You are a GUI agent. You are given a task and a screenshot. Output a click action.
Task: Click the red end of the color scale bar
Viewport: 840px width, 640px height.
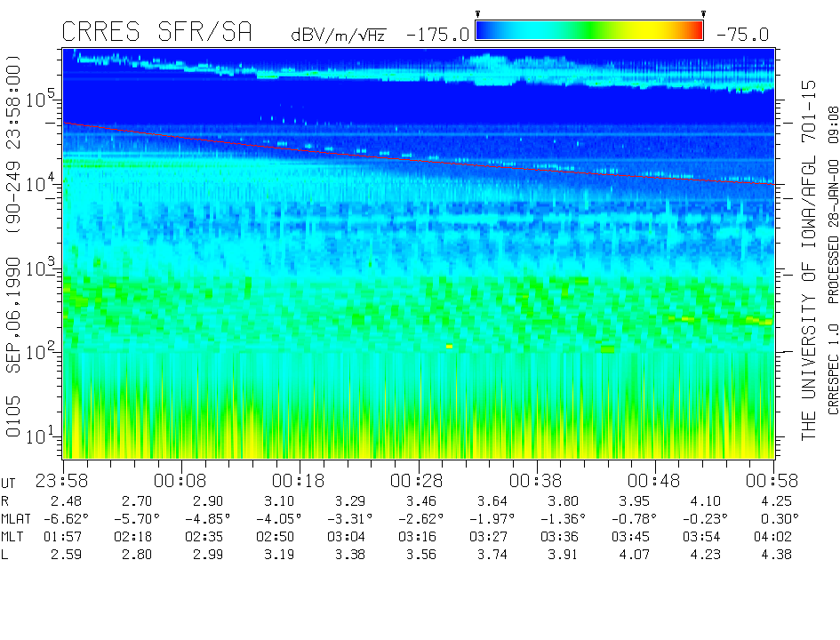(x=692, y=31)
